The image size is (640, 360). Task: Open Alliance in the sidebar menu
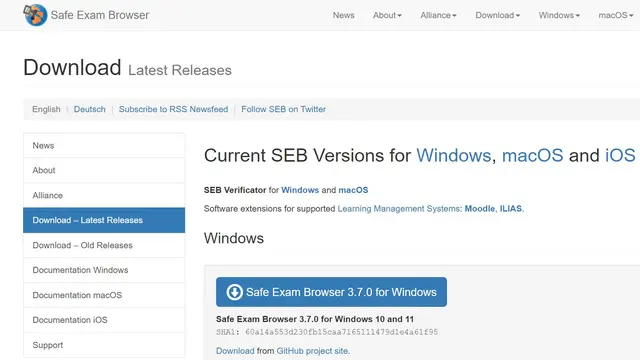click(x=104, y=195)
